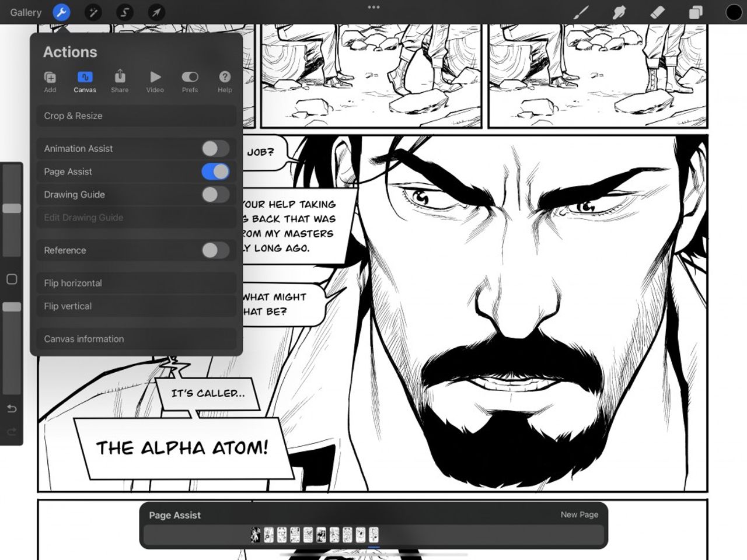Undo the last action
This screenshot has height=560, width=747.
tap(12, 409)
